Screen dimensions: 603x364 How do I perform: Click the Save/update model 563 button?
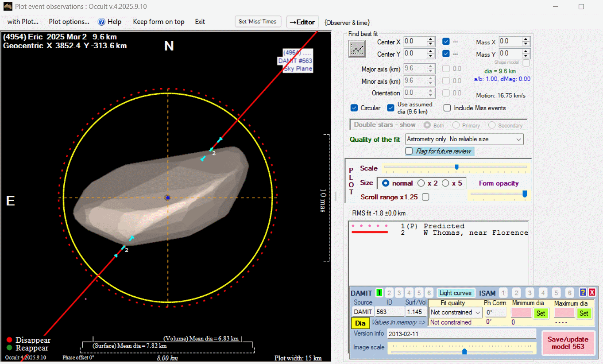coord(568,343)
